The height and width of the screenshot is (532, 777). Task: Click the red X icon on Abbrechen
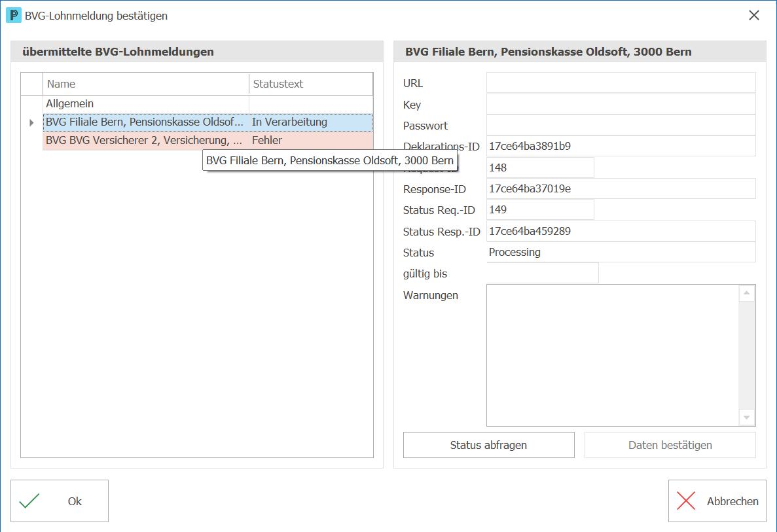click(686, 501)
